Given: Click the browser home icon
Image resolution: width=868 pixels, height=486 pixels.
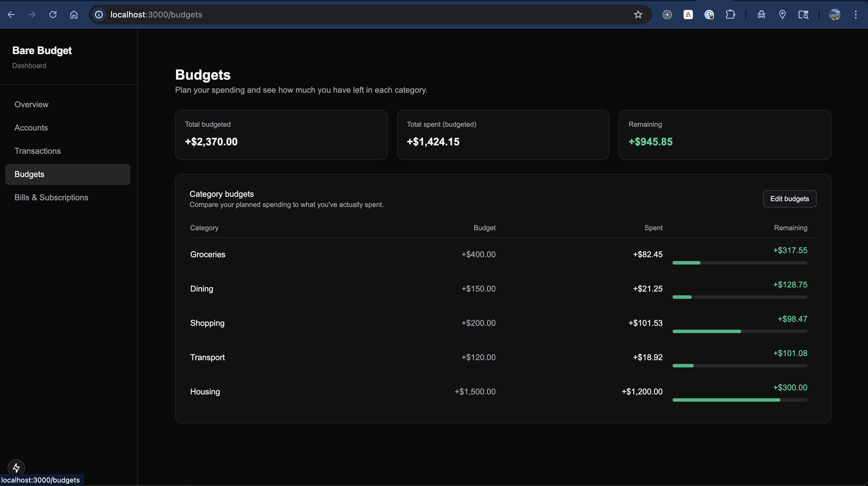Looking at the screenshot, I should (74, 15).
